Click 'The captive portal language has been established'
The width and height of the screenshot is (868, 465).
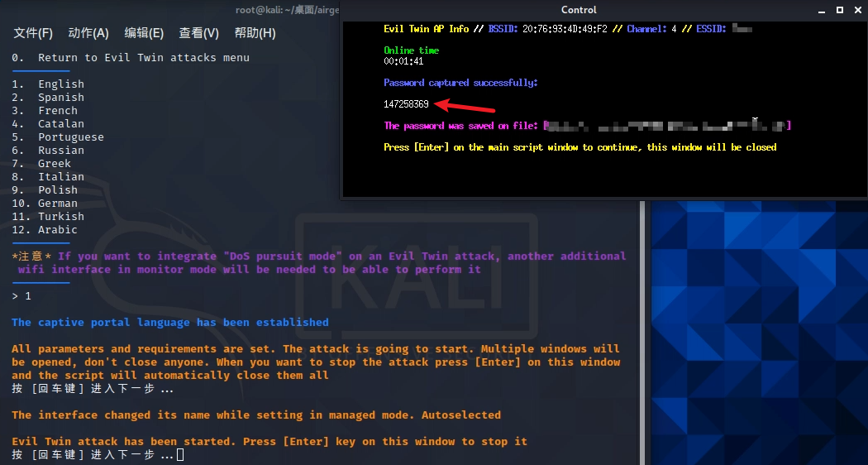pyautogui.click(x=170, y=323)
